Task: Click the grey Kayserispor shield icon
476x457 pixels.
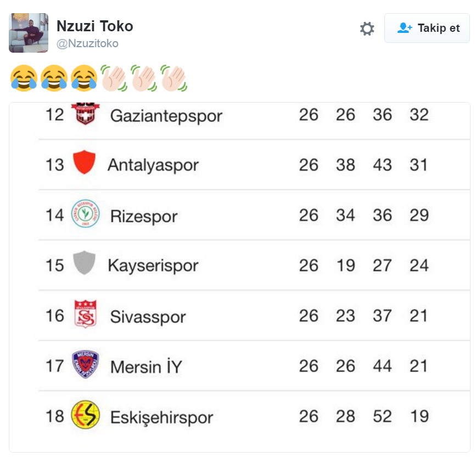Action: (x=85, y=263)
